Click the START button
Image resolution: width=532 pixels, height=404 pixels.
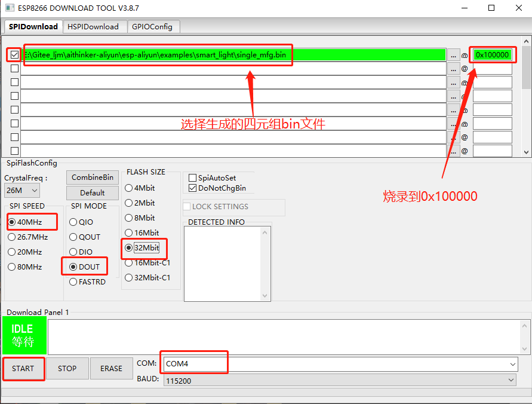(23, 368)
